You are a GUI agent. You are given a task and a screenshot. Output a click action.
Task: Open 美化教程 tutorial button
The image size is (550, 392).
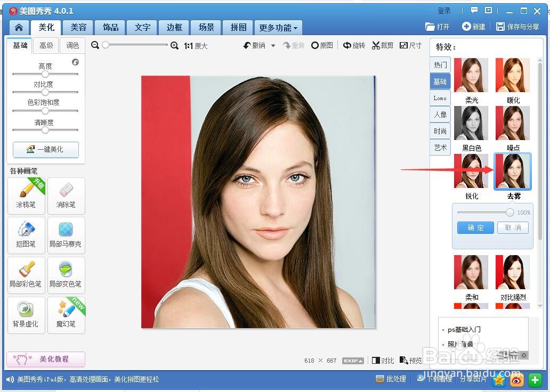pyautogui.click(x=46, y=359)
